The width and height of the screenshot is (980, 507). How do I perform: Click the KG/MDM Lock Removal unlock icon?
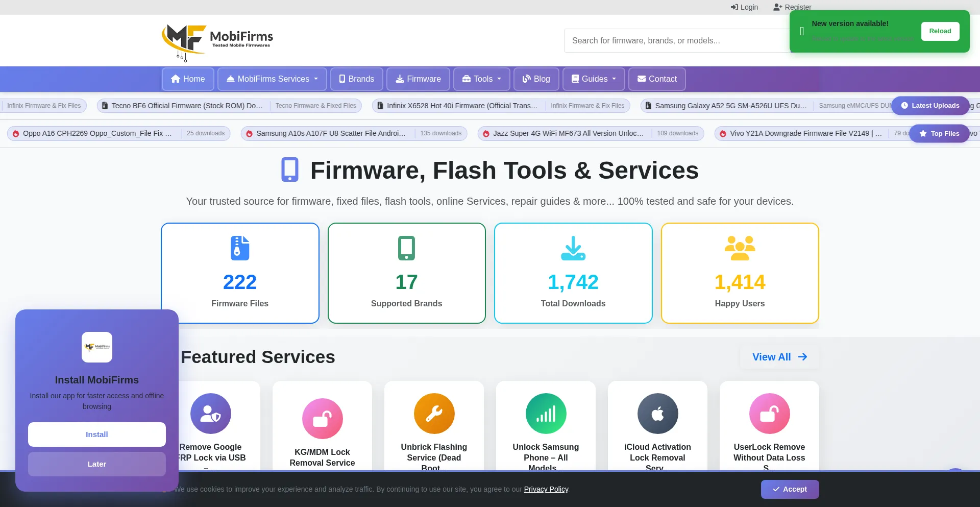click(322, 419)
